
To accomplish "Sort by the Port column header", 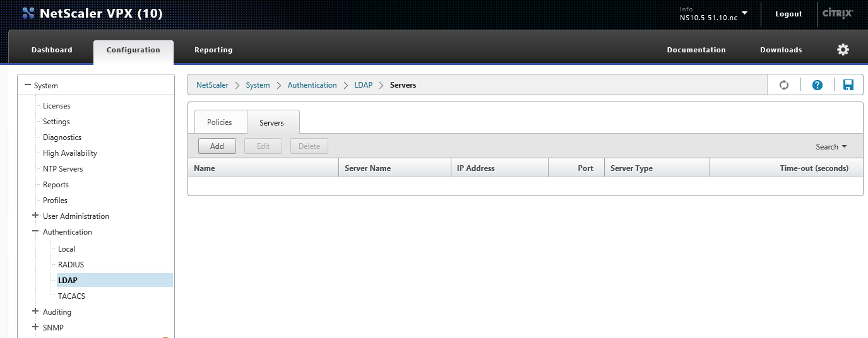I will coord(576,168).
